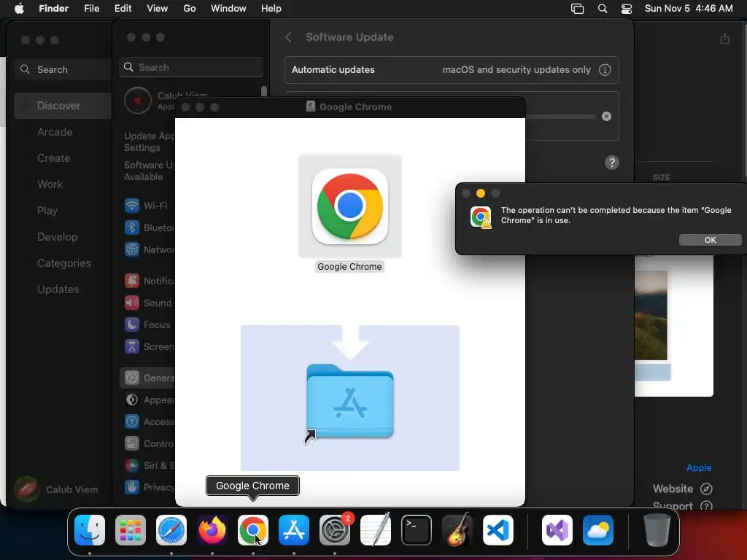
Task: Open the Apple menu
Action: (19, 9)
